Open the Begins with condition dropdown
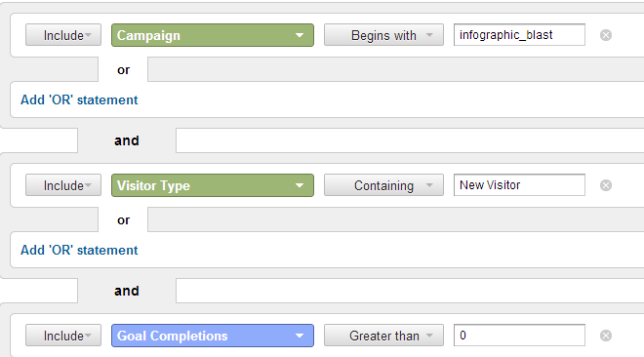 [x=383, y=35]
